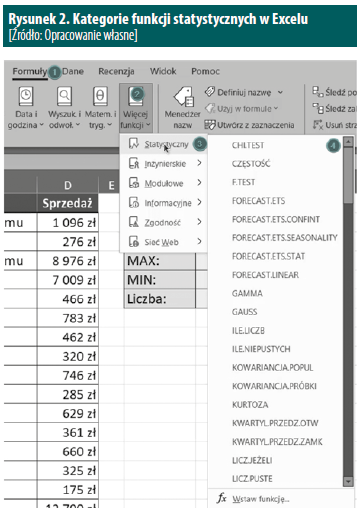This screenshot has height=519, width=362.
Task: Select the cell with 1 096 zł
Action: click(68, 223)
